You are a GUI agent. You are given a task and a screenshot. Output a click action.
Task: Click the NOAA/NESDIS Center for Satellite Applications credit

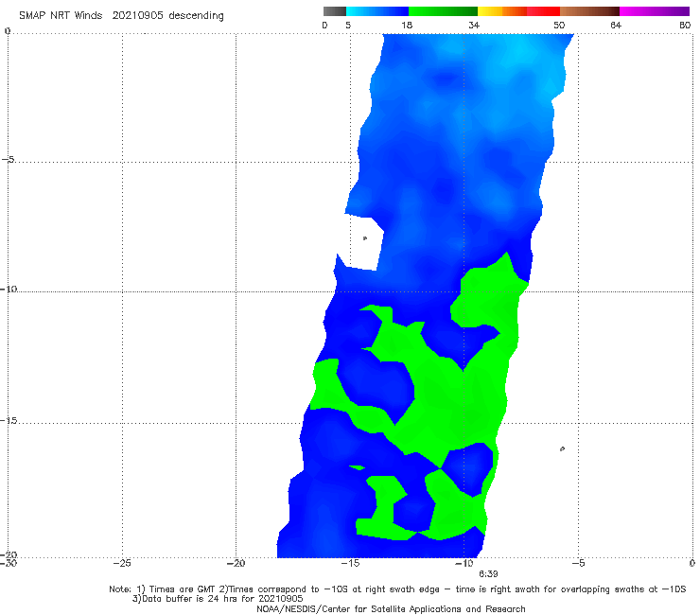click(x=391, y=608)
